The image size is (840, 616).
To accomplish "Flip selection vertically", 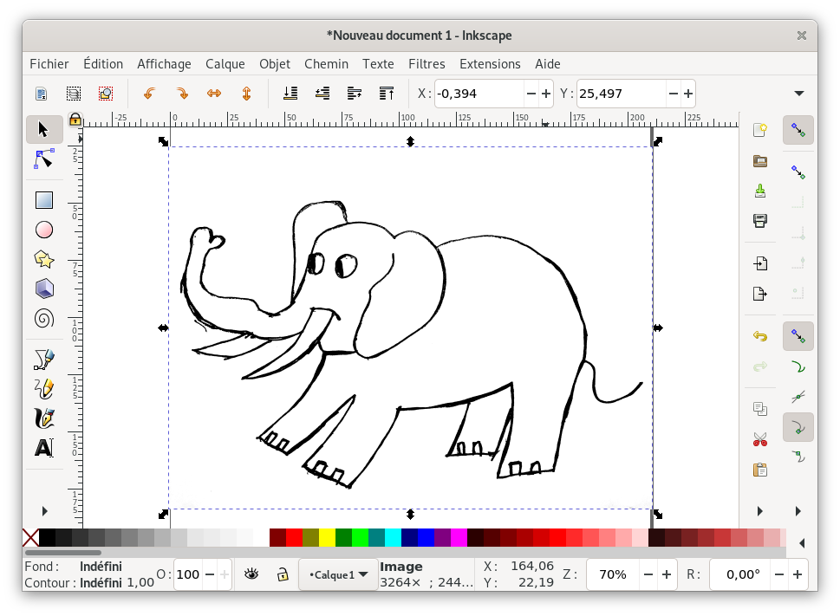I will point(246,94).
